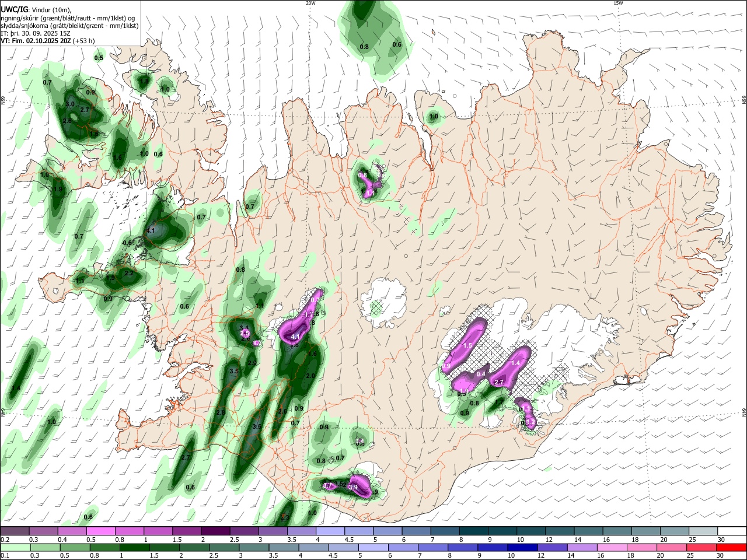Click the snow legend swatch labeled 6

coord(415,531)
